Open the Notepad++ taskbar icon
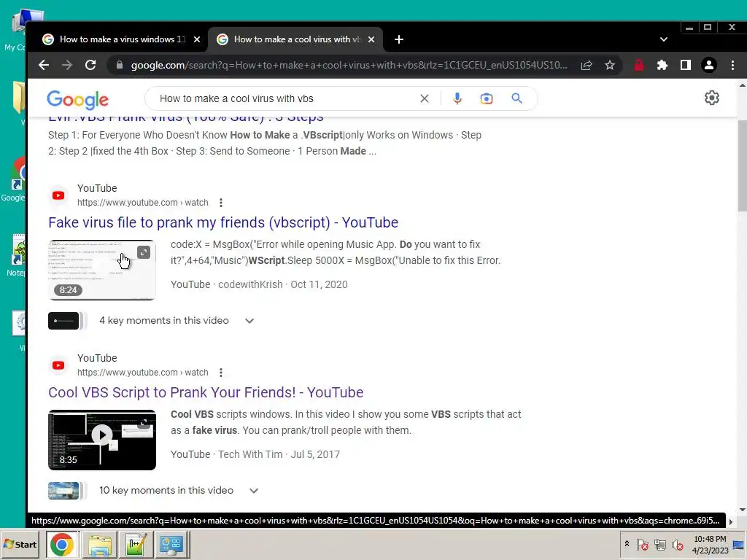Viewport: 747px width, 560px height. click(136, 545)
